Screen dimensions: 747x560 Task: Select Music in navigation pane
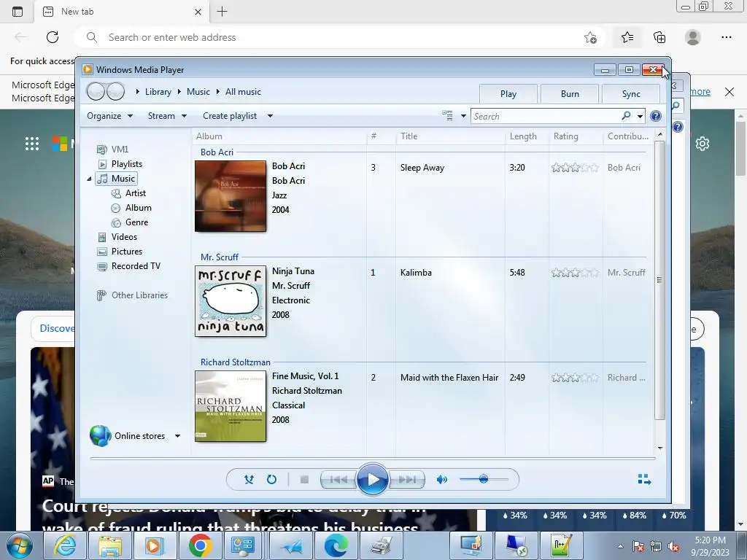(x=117, y=179)
